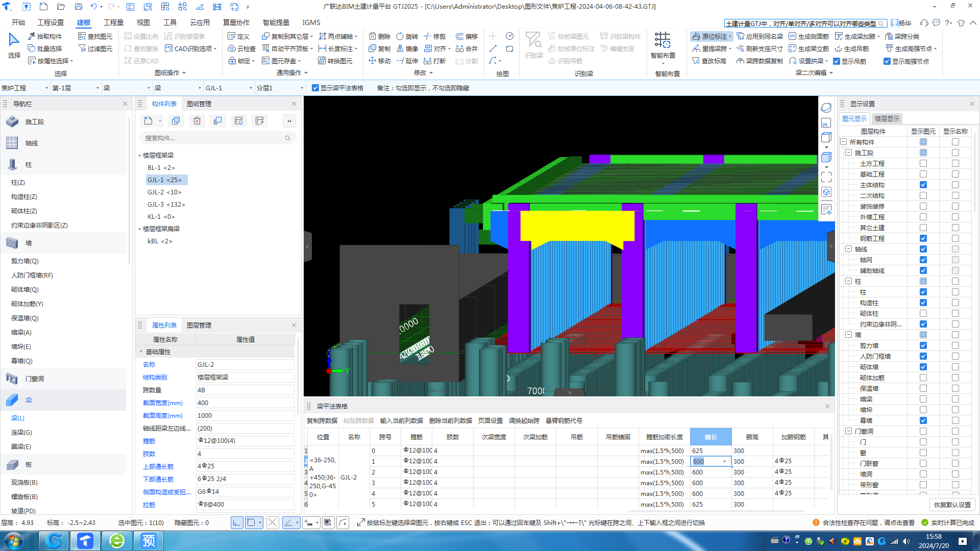Toggle the 显示高强节点 checkbox

coord(887,61)
